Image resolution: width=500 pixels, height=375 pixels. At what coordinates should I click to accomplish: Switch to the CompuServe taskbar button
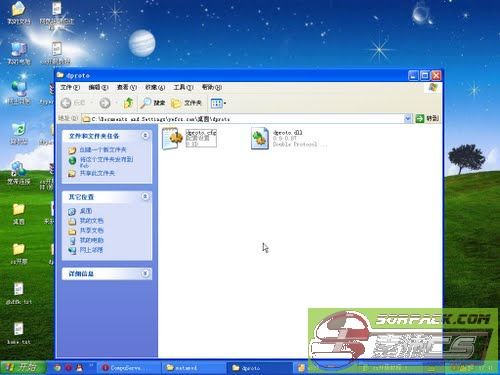[128, 368]
